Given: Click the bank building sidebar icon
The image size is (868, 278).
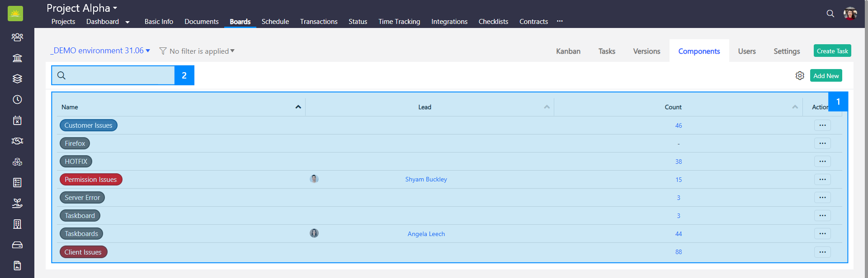Looking at the screenshot, I should pos(17,58).
